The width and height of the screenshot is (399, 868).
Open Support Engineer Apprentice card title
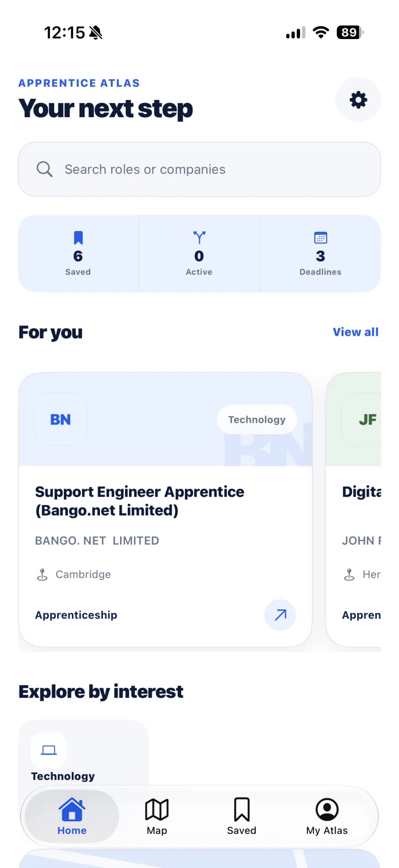[140, 501]
